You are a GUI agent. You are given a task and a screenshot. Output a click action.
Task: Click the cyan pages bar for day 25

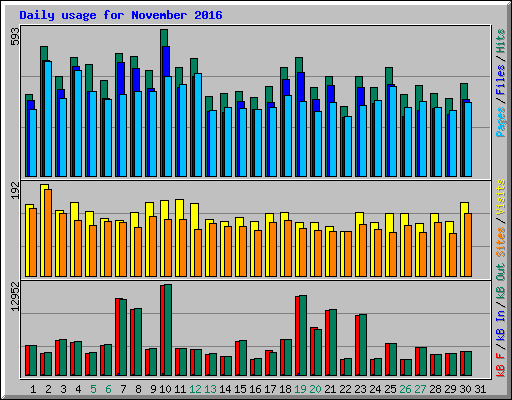393,131
